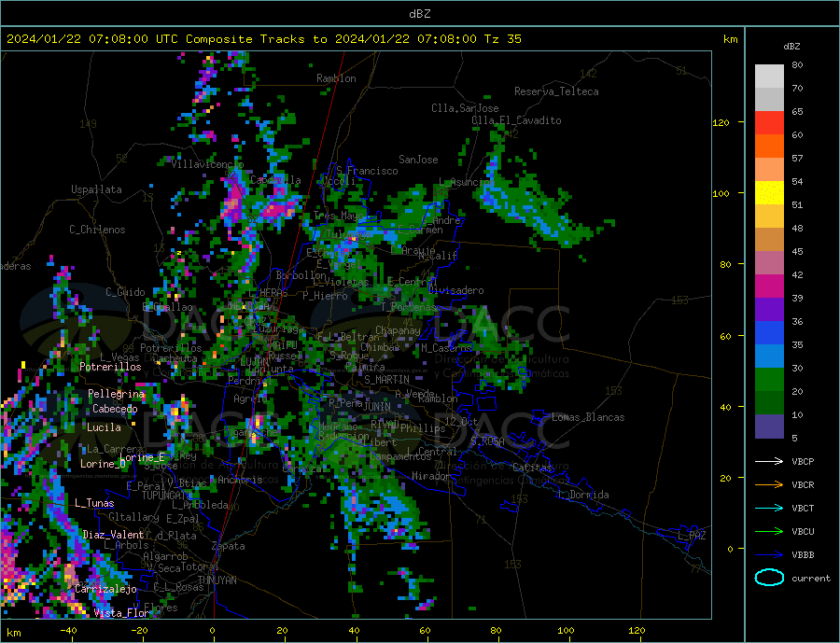Click the VBCR legend label

(x=803, y=485)
